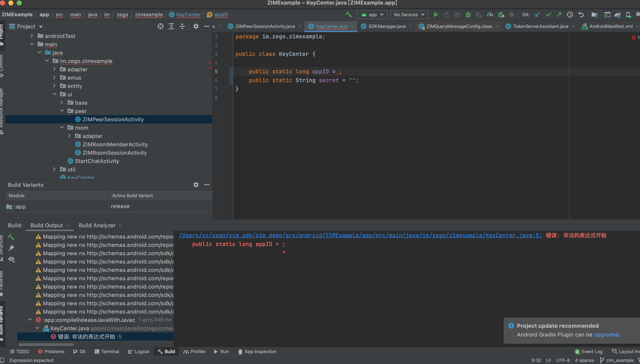This screenshot has height=364, width=640.
Task: Toggle the eye view filter in Build panel
Action: point(11,259)
